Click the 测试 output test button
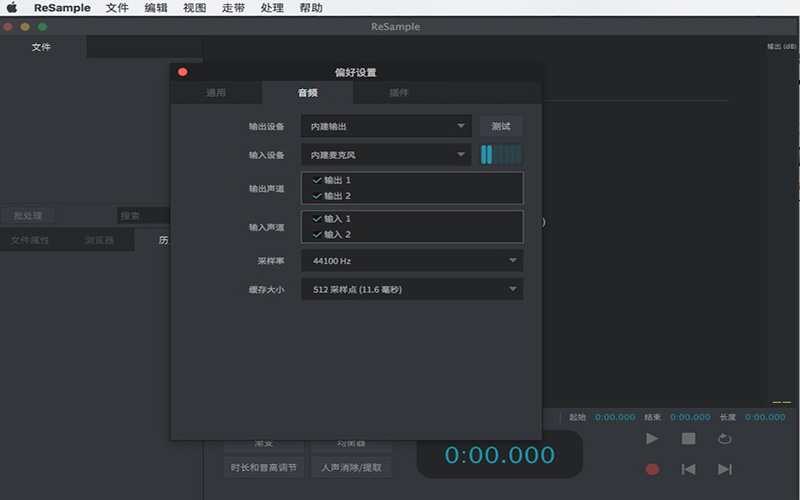The image size is (800, 500). pyautogui.click(x=501, y=126)
